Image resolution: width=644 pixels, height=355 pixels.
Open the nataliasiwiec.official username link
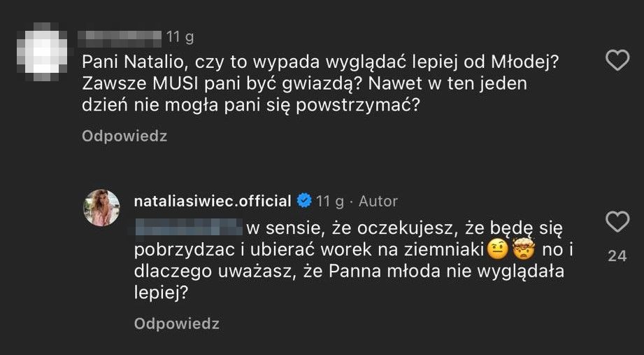[x=212, y=202]
